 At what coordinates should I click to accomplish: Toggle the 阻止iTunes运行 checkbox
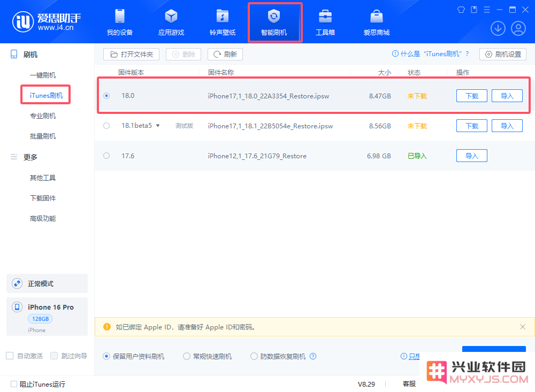(14, 384)
